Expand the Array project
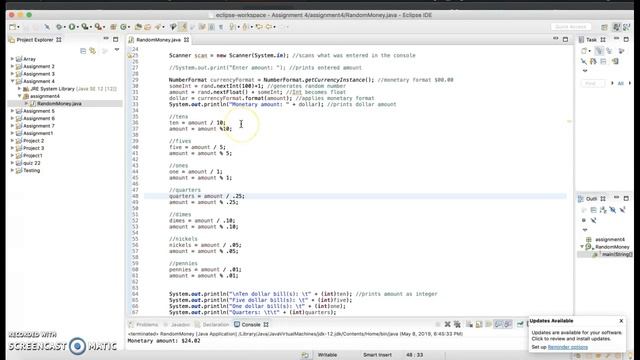Screen dimensions: 640x360 tap(12, 59)
